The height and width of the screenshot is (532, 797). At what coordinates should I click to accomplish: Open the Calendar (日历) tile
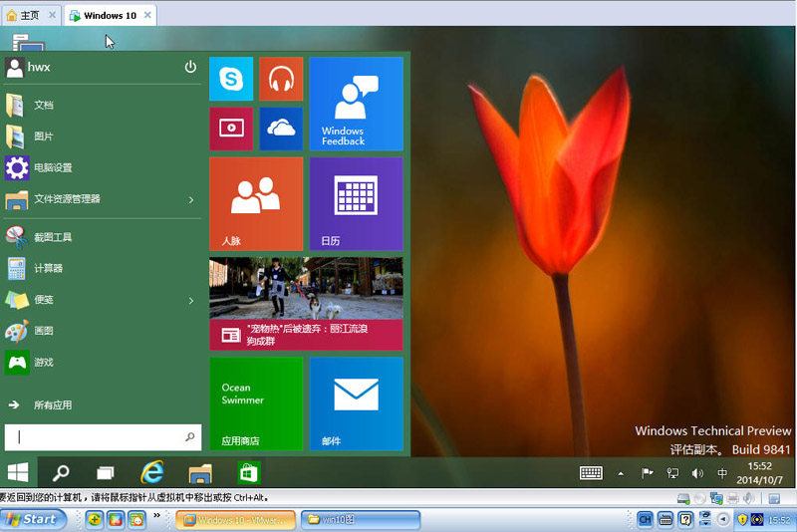(x=357, y=204)
